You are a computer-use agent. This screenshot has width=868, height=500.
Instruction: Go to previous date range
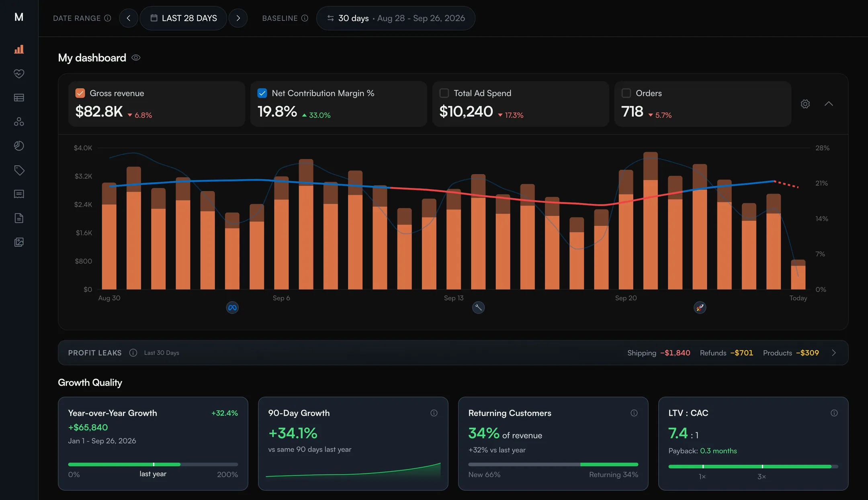[x=129, y=18]
